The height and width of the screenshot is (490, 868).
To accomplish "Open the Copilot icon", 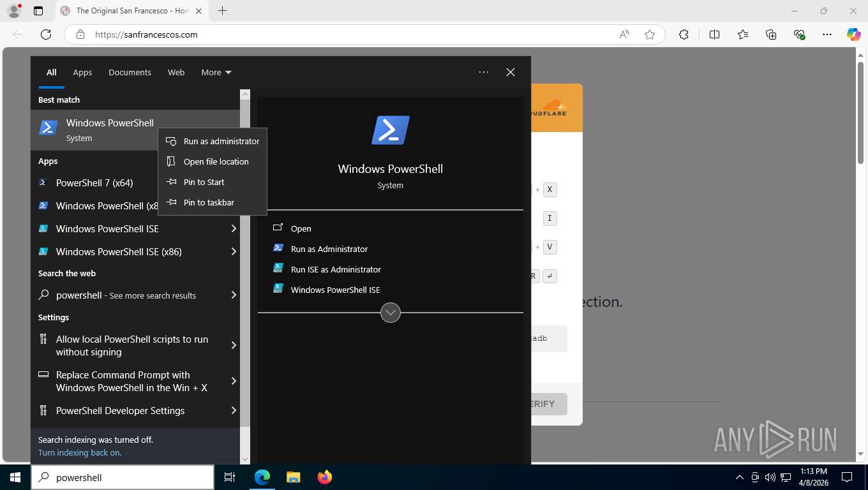I will pos(854,34).
